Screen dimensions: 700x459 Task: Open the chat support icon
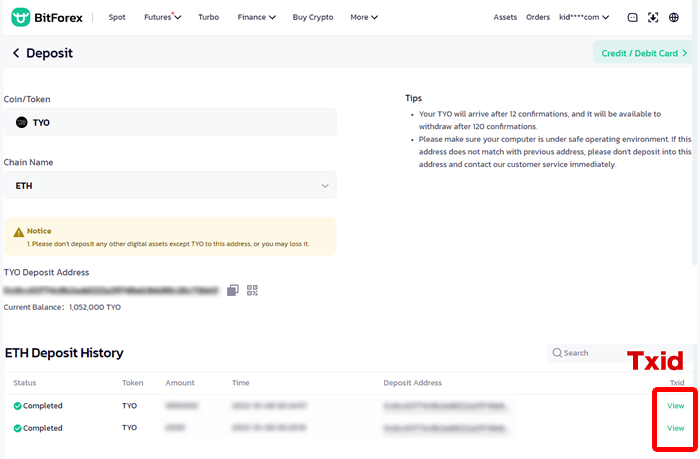pyautogui.click(x=632, y=17)
